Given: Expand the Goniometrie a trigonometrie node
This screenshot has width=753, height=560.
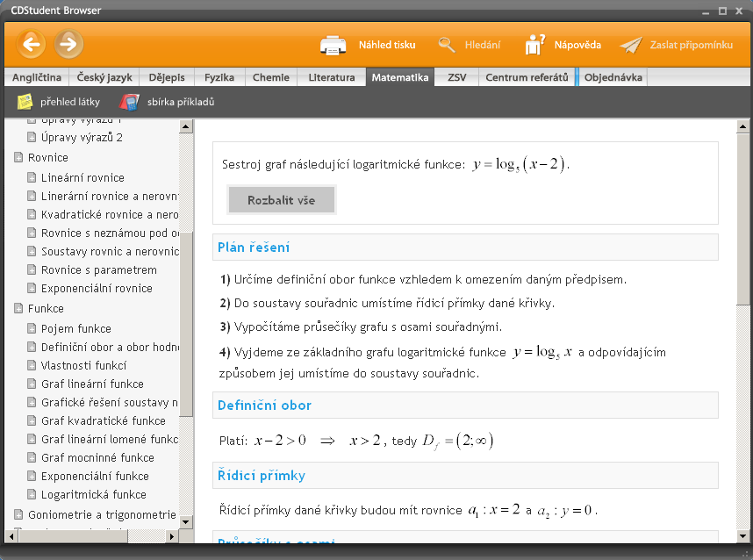Looking at the screenshot, I should [18, 515].
